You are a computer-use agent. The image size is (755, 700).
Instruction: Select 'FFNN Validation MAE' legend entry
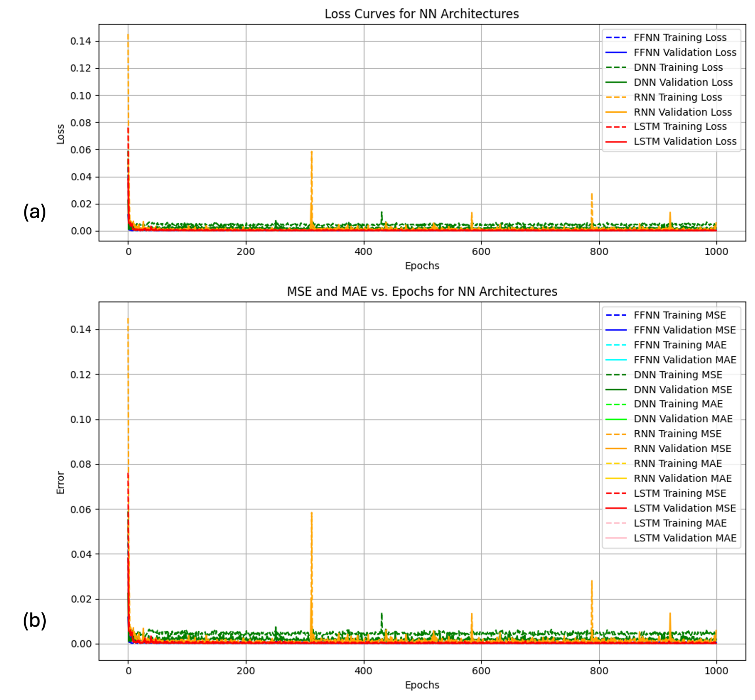[x=671, y=360]
